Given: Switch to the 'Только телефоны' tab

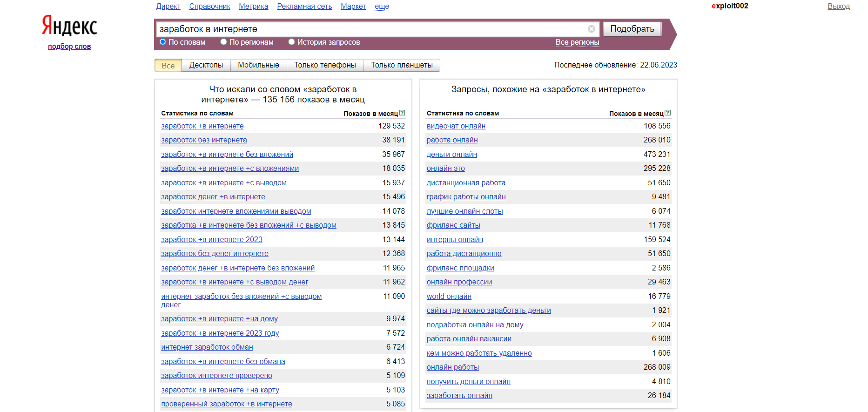Looking at the screenshot, I should [x=325, y=65].
